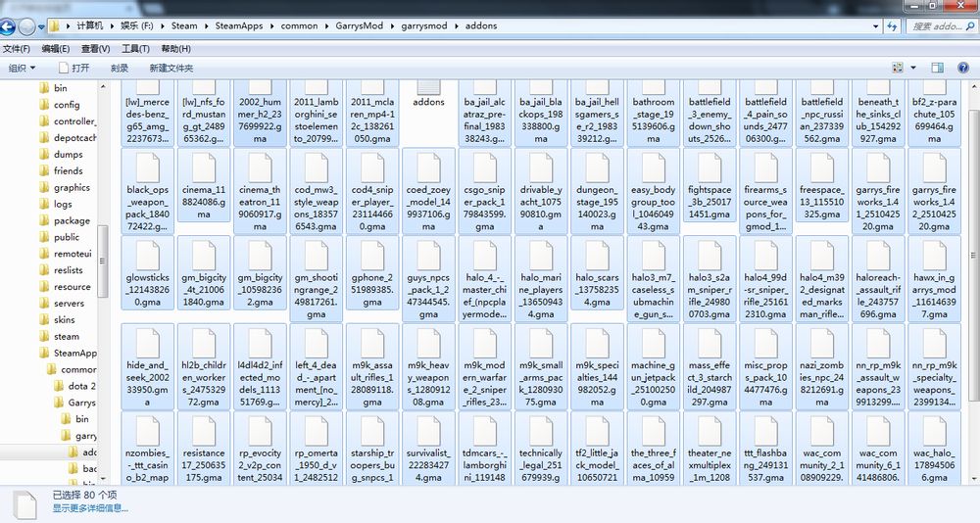
Task: Select the black_ops_weapon_pack file icon
Action: click(x=148, y=166)
